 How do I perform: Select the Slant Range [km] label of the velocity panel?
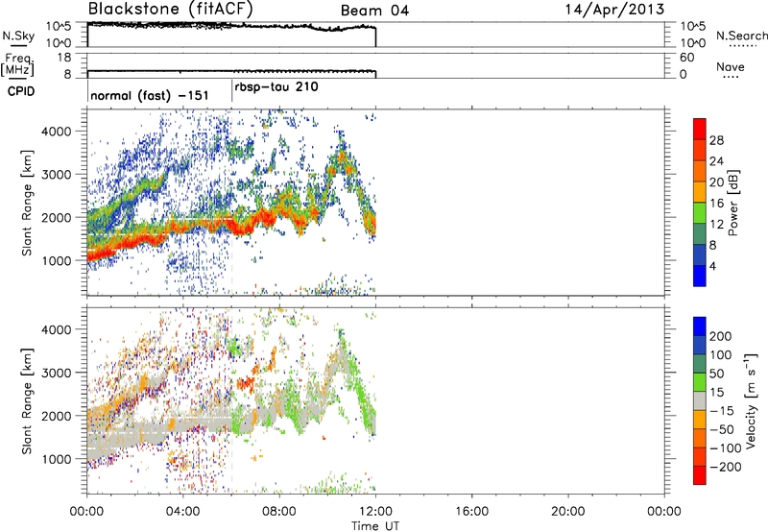pyautogui.click(x=27, y=400)
